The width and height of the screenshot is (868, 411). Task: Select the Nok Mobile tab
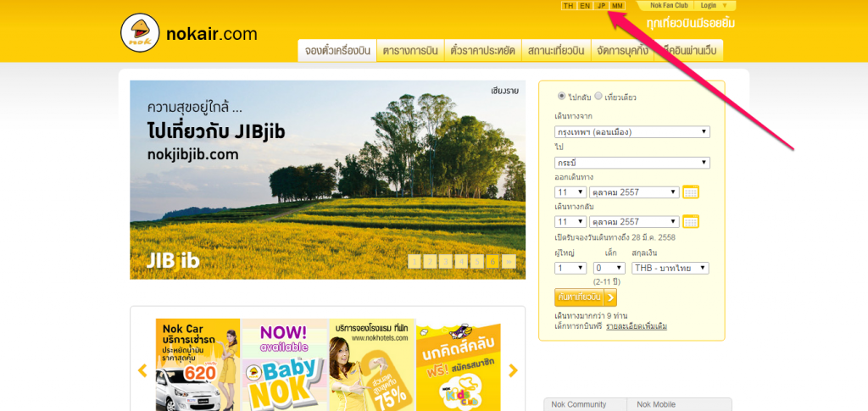[679, 404]
